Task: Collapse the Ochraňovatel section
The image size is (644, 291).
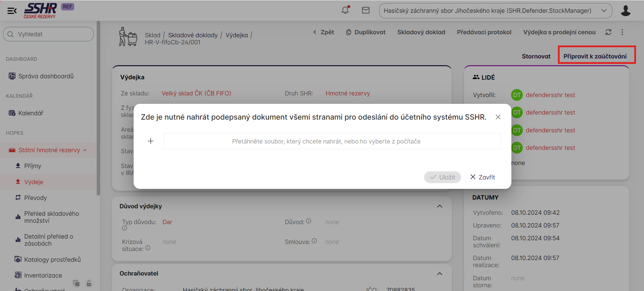Action: 440,274
